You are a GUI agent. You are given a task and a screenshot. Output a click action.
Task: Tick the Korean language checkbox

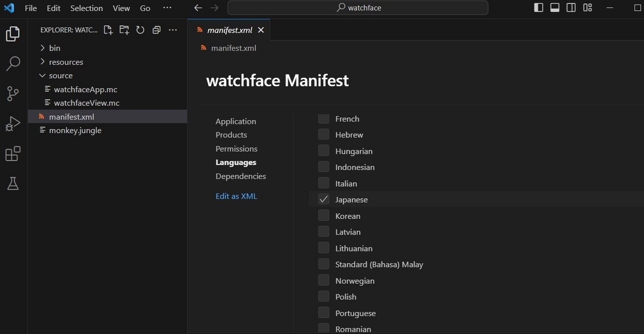coord(324,216)
